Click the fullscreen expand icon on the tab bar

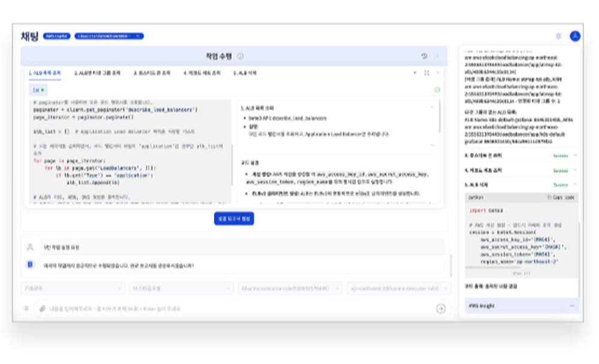pyautogui.click(x=426, y=73)
